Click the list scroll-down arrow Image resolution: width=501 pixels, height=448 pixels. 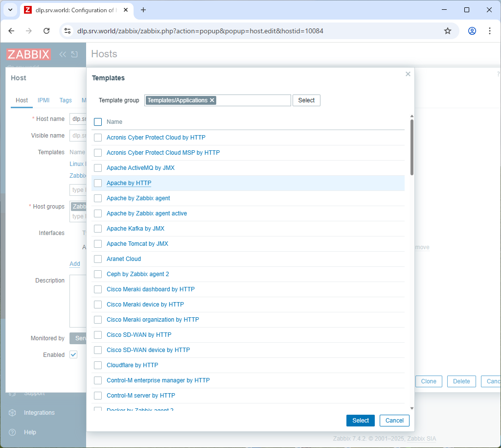412,408
